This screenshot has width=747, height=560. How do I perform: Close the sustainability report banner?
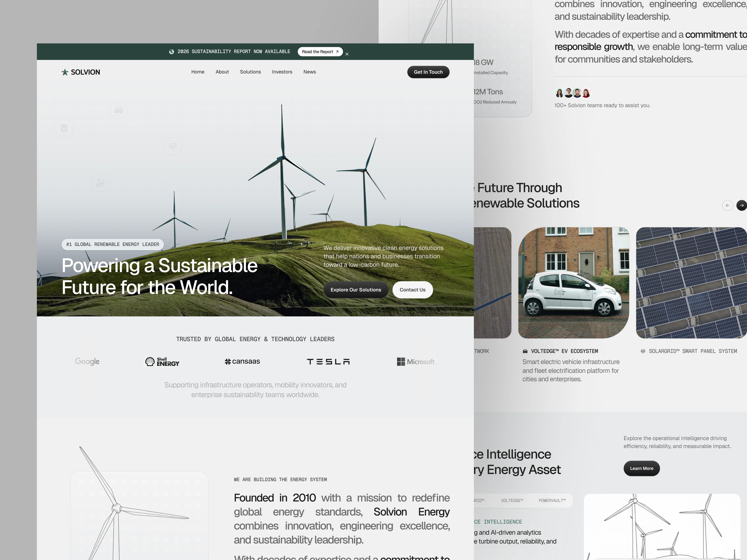(347, 54)
